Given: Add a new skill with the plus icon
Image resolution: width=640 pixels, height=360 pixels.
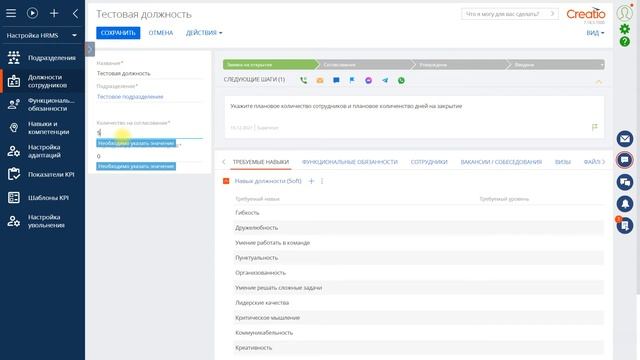Looking at the screenshot, I should 311,181.
